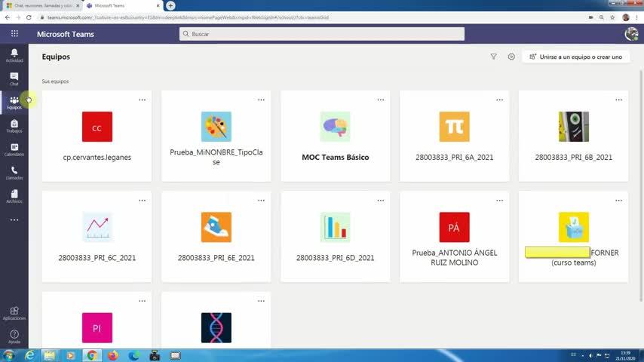
Task: Open more options for 28003833_PRI_6A_2021
Action: 499,100
